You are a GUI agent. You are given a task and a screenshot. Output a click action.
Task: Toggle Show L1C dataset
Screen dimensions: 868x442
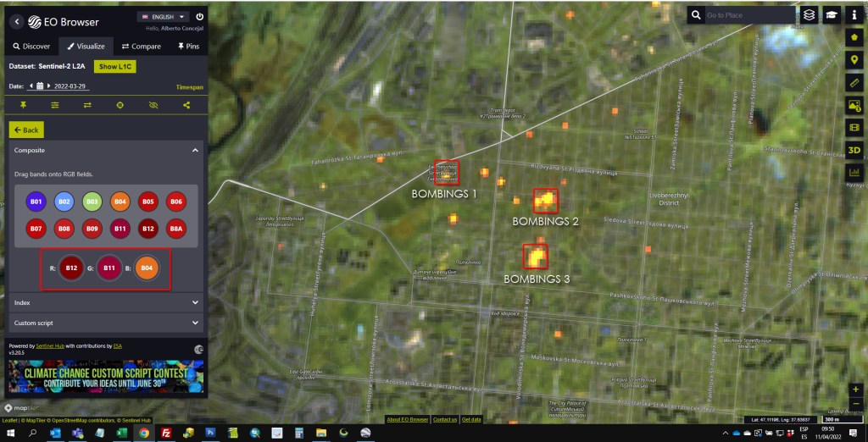114,66
